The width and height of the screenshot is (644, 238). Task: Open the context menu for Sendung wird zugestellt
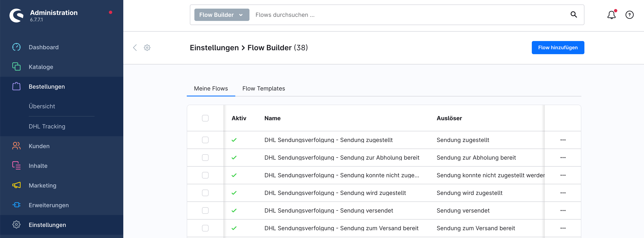(x=563, y=193)
